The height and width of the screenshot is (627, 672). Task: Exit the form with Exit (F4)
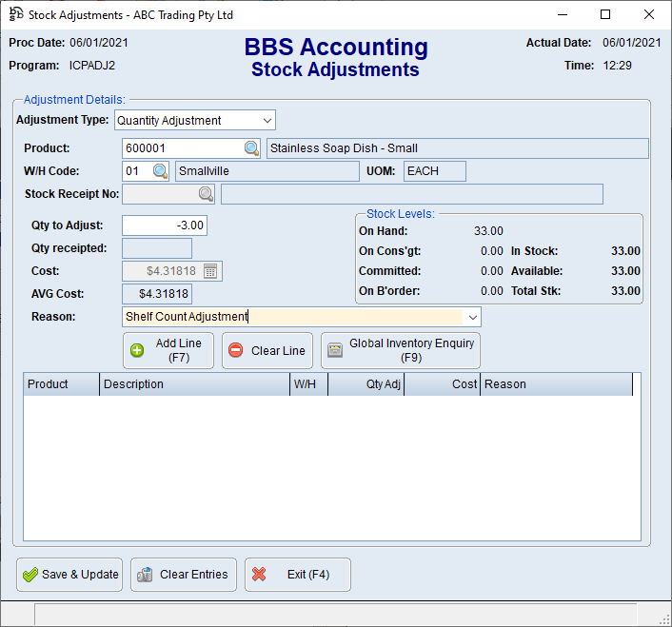click(297, 575)
